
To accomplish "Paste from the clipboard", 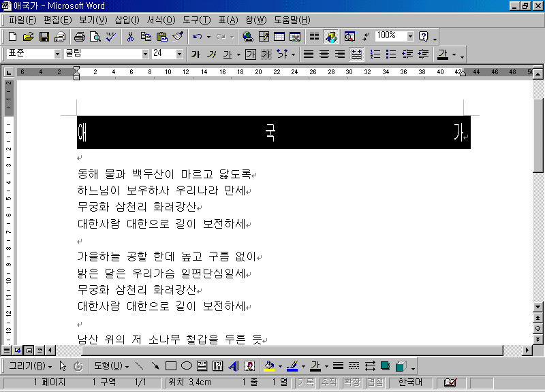I will click(x=162, y=37).
